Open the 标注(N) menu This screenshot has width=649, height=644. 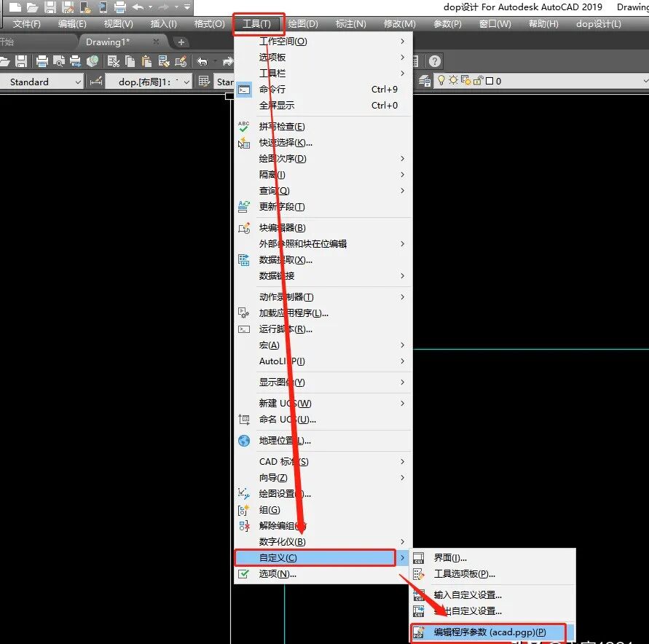[351, 23]
